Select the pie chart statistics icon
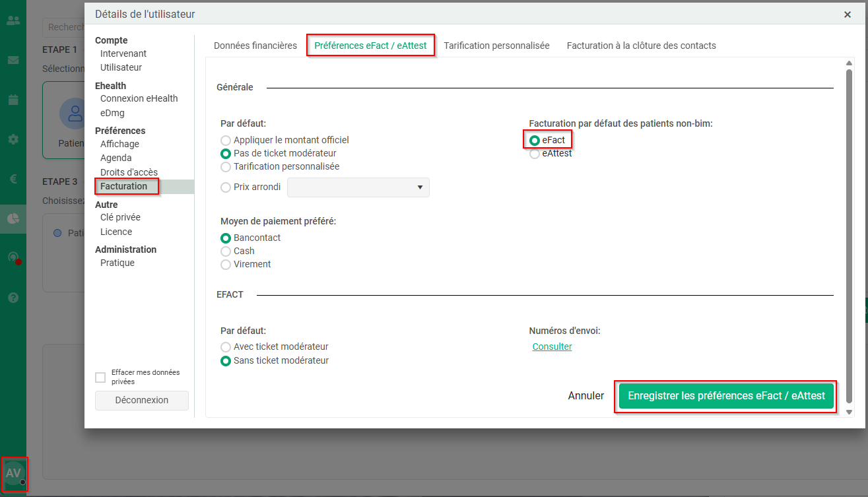This screenshot has width=868, height=497. 13,218
